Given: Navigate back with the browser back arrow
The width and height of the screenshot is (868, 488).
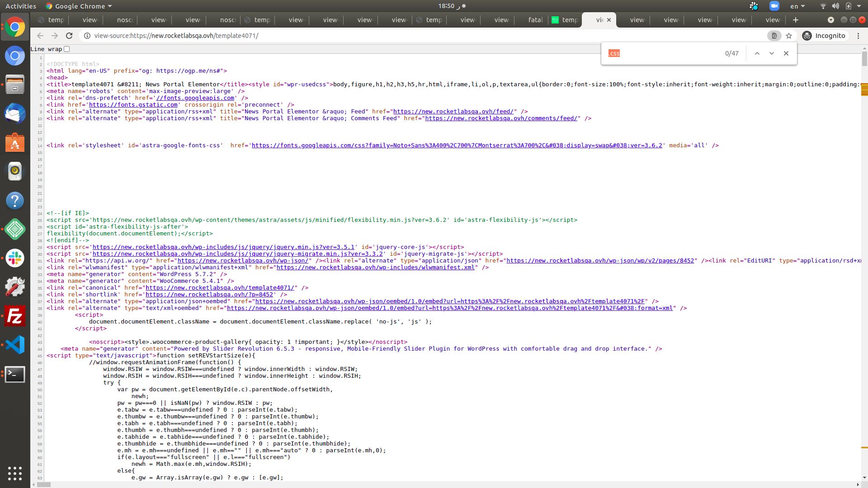Looking at the screenshot, I should (x=40, y=36).
